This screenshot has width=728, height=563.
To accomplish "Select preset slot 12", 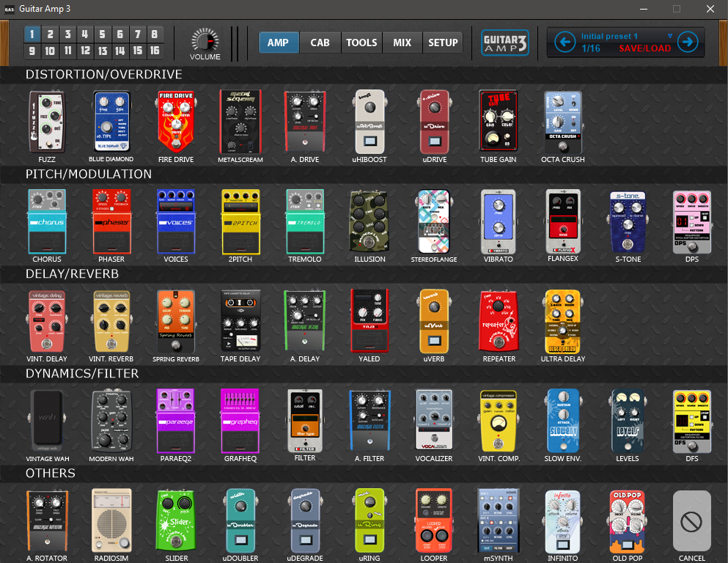I will (x=86, y=51).
